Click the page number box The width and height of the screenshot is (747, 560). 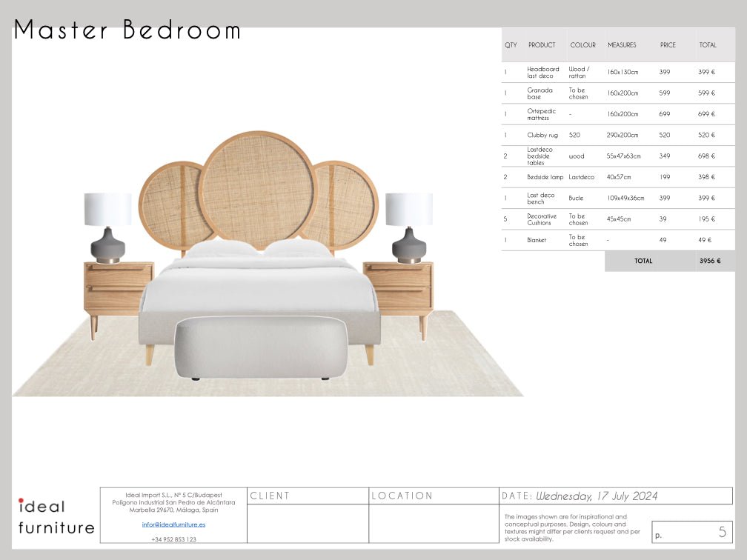(692, 531)
